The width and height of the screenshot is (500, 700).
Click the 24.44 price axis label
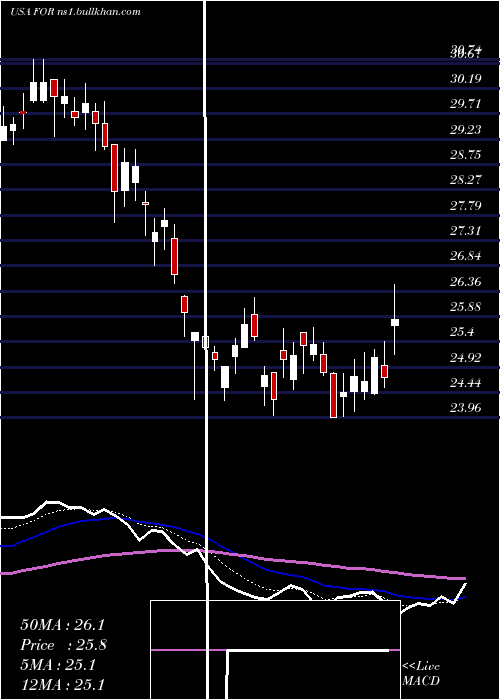coord(466,383)
